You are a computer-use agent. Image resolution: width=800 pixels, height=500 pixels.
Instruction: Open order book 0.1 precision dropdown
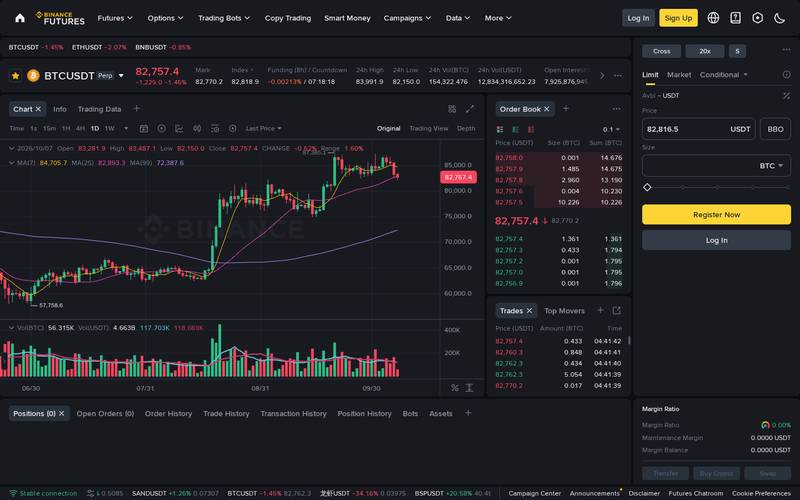tap(611, 130)
